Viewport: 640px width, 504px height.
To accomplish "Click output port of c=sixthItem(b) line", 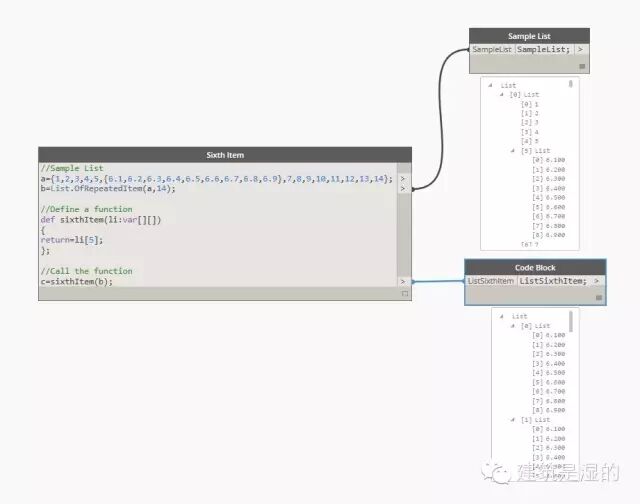I will click(403, 282).
